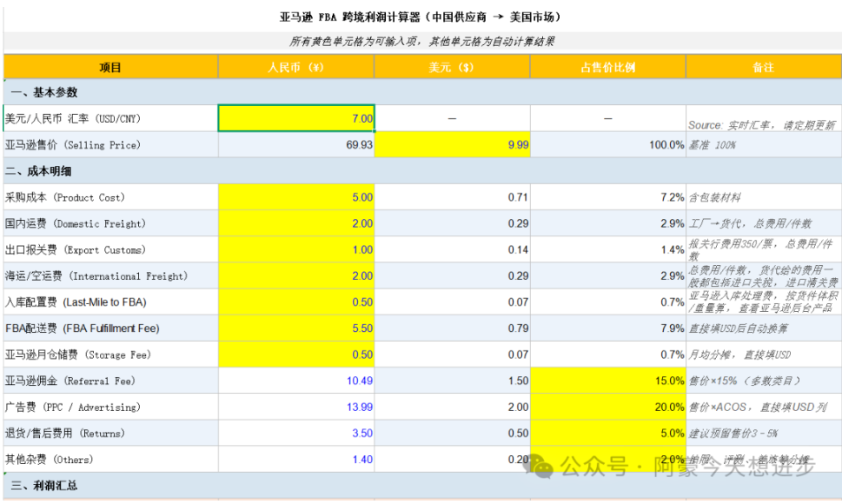Click section header 二、成本明细
The height and width of the screenshot is (504, 842).
click(422, 171)
